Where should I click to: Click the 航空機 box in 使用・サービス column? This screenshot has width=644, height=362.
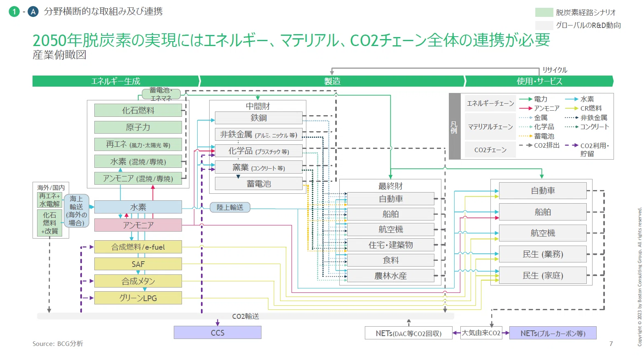click(x=543, y=233)
